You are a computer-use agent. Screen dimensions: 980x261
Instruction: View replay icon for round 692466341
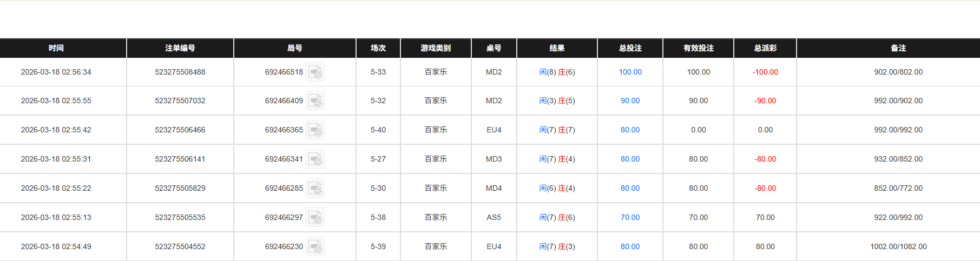[315, 159]
